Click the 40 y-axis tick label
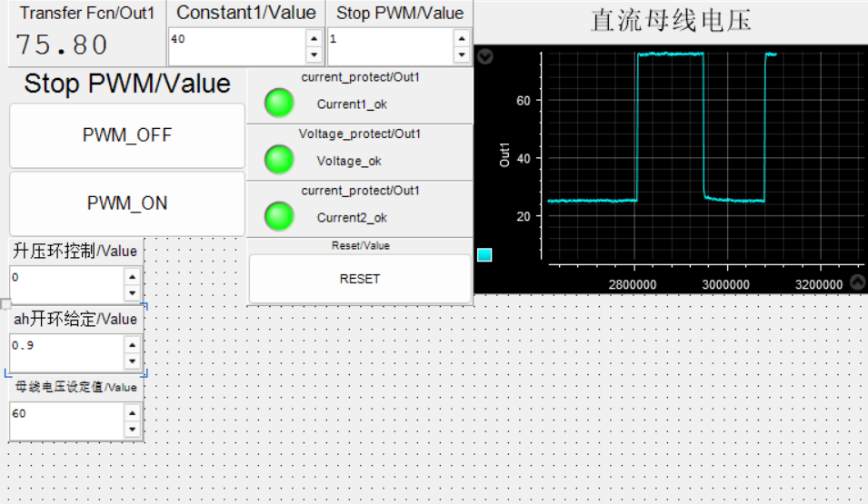868x504 pixels. pyautogui.click(x=524, y=159)
